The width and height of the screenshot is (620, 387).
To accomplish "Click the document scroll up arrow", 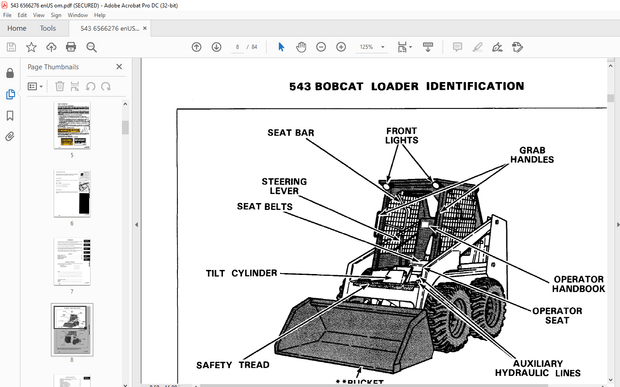I will click(x=611, y=66).
